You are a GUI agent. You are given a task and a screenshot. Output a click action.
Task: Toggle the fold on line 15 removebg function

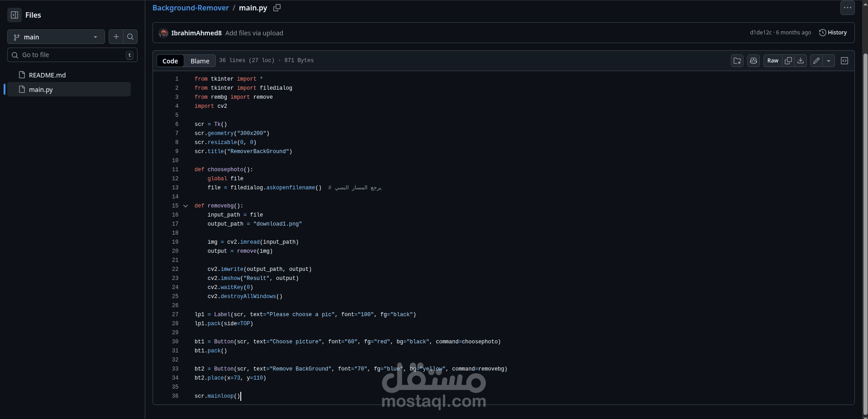[x=185, y=206]
